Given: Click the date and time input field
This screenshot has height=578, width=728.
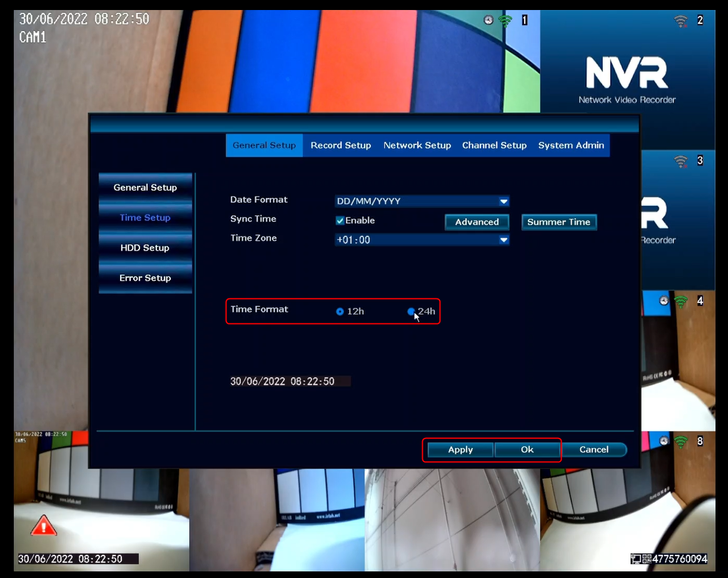Looking at the screenshot, I should pyautogui.click(x=290, y=381).
